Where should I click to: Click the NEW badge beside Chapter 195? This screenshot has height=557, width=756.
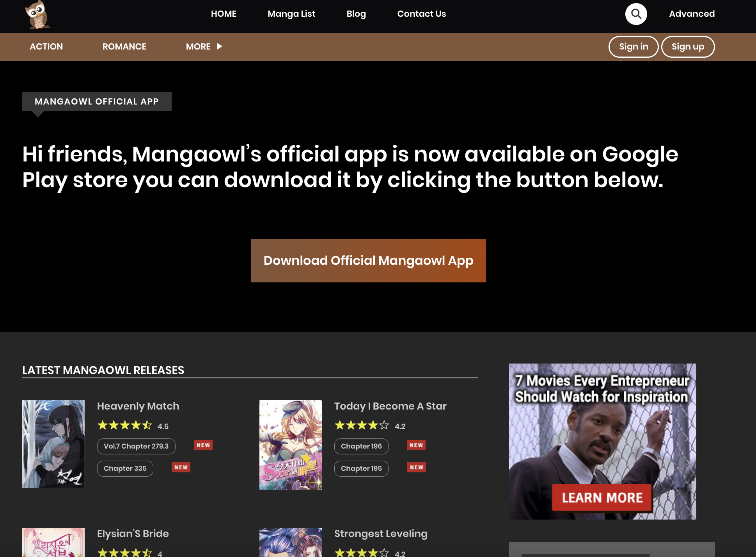point(417,468)
